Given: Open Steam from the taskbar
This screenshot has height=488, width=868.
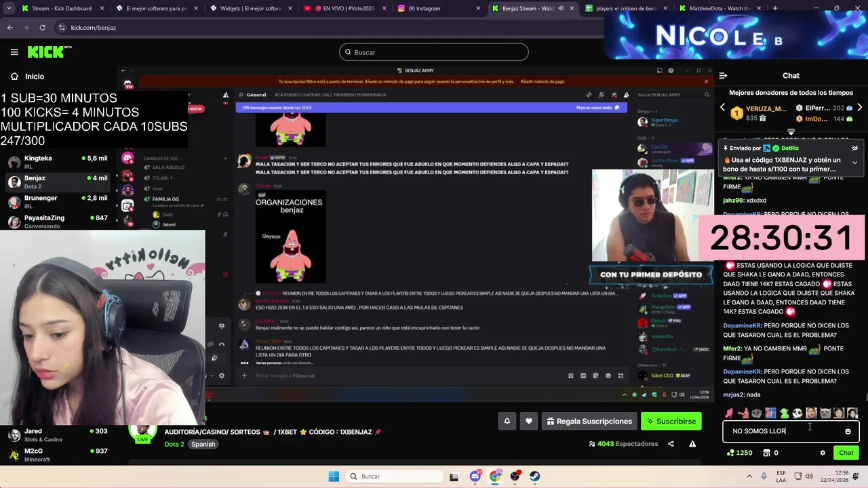Looking at the screenshot, I should pyautogui.click(x=535, y=476).
